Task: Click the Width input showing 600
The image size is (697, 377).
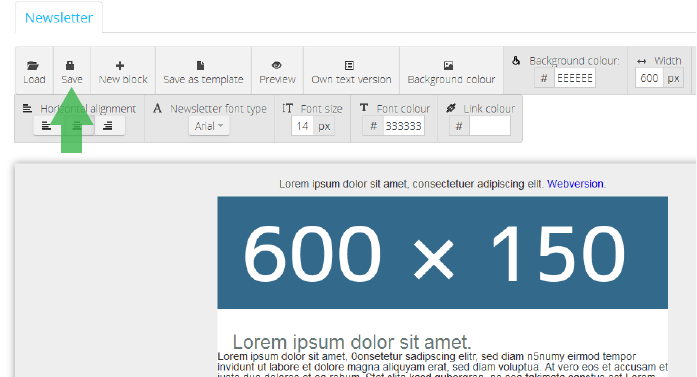Action: pos(649,78)
